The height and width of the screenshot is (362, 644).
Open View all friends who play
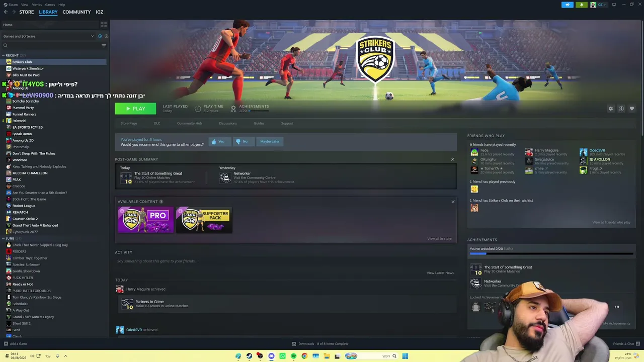[x=611, y=222]
